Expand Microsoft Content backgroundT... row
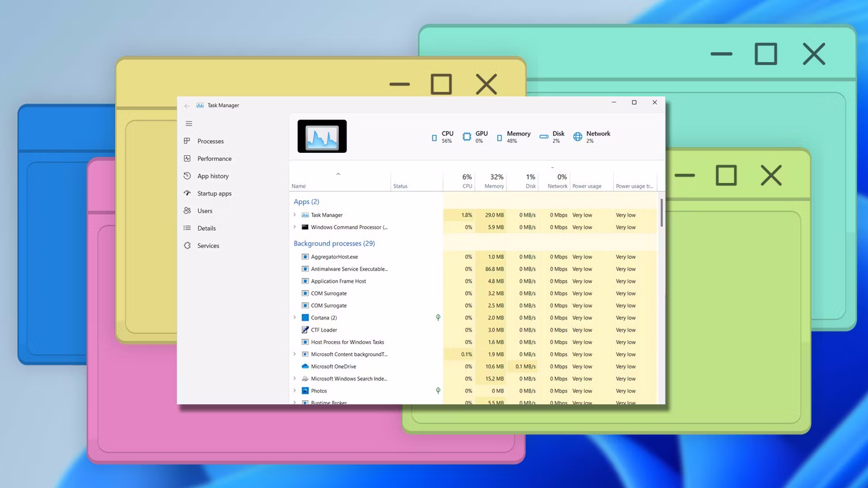868x488 pixels. 295,354
